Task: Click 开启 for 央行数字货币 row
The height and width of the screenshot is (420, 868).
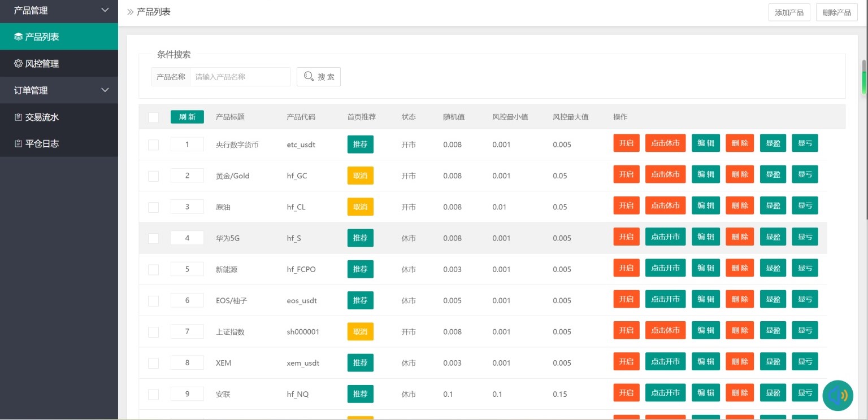Action: point(626,143)
